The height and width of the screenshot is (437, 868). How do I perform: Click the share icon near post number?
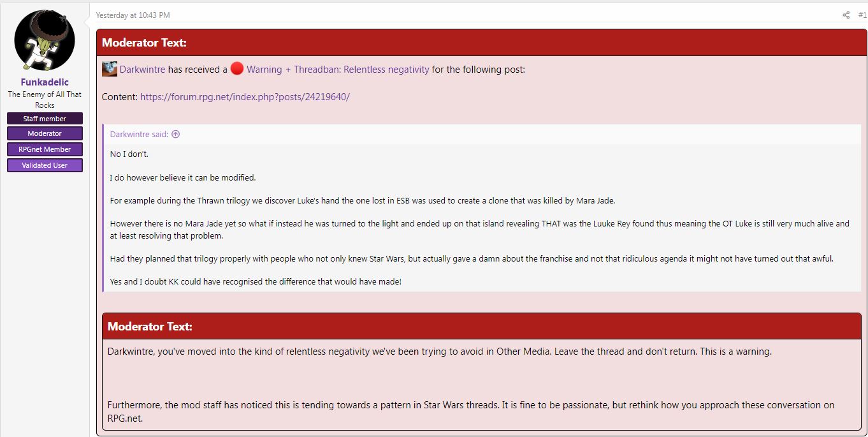(x=846, y=15)
